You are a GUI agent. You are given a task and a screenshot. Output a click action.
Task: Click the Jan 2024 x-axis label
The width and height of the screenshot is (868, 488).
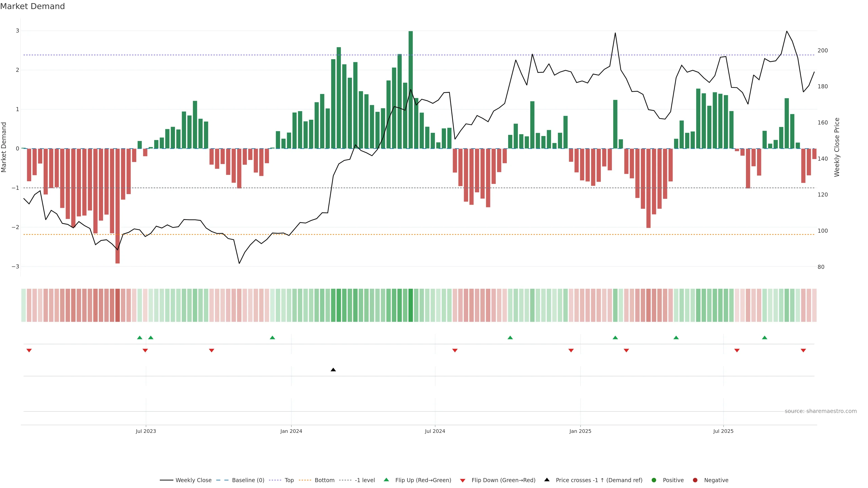tap(291, 431)
